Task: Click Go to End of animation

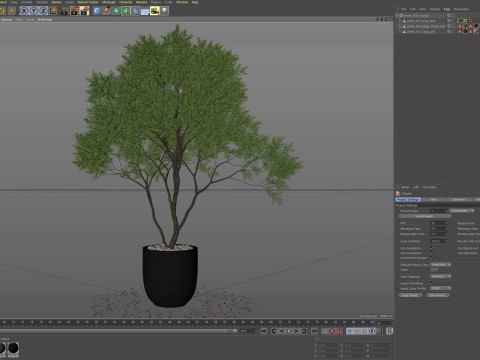Action: 314,331
